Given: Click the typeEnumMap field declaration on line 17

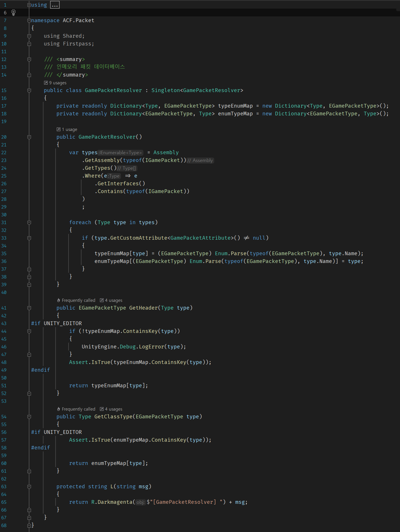Looking at the screenshot, I should (235, 106).
